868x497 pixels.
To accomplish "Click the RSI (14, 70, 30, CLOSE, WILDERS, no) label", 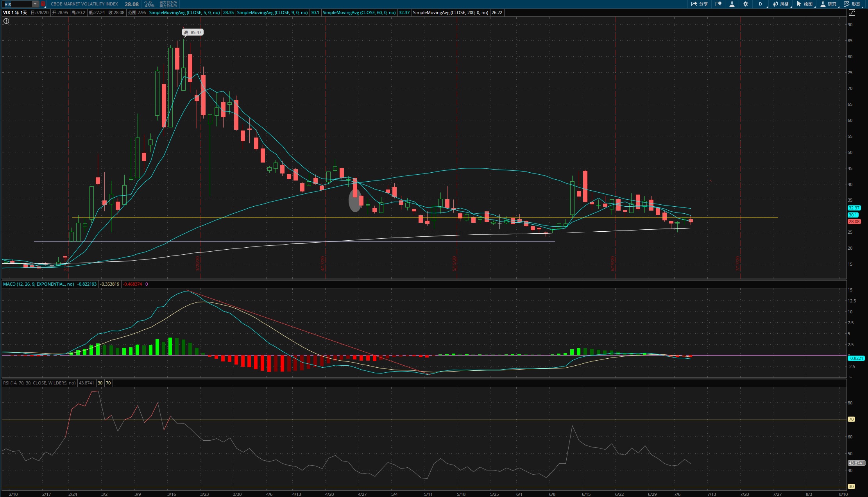I will click(x=39, y=383).
